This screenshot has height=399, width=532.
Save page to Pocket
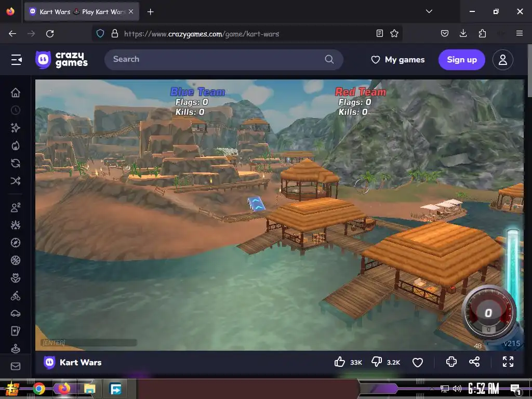445,33
